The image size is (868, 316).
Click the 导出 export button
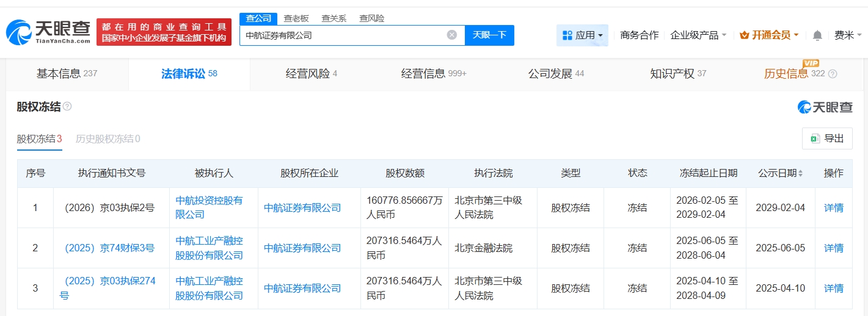(x=826, y=138)
